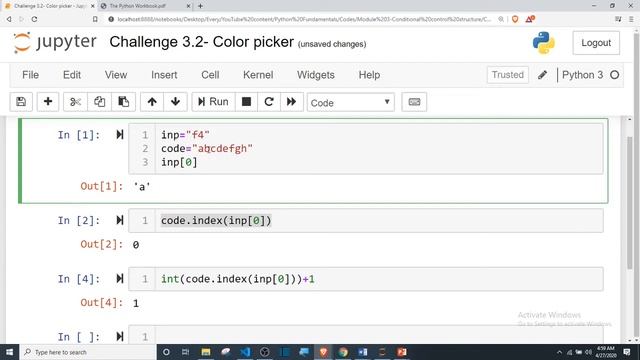Image resolution: width=640 pixels, height=360 pixels.
Task: Open a new browser tab with plus
Action: 200,6
